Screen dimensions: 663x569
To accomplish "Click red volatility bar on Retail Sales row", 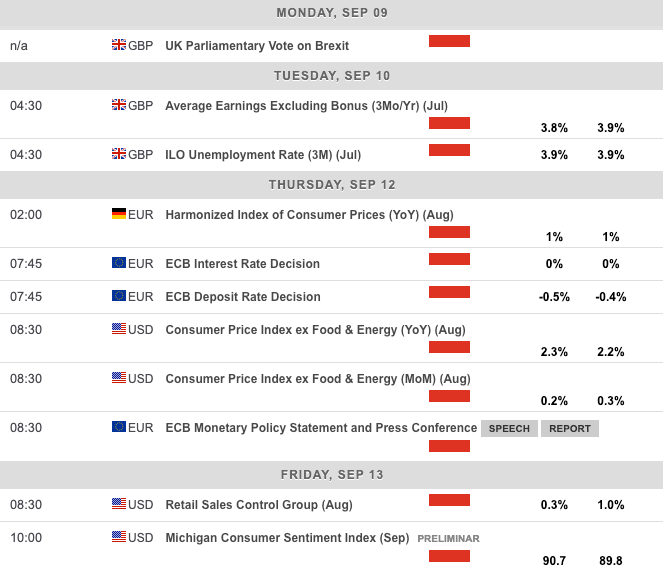I will coord(449,500).
